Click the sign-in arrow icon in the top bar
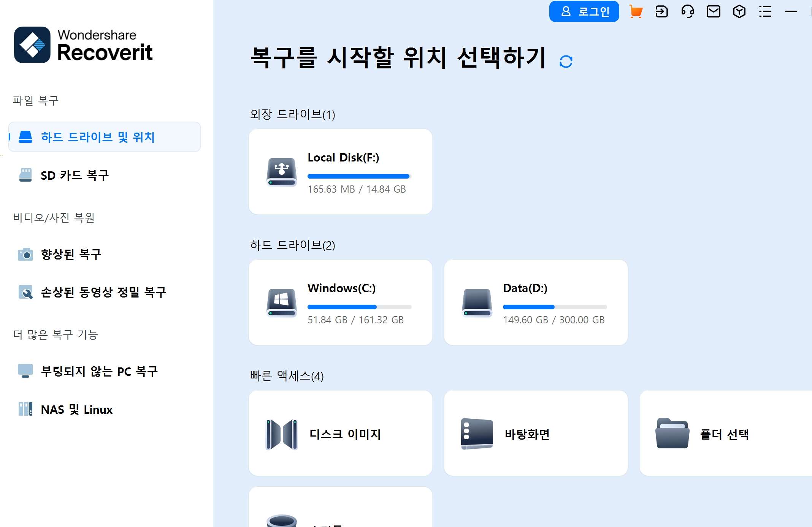Image resolution: width=812 pixels, height=527 pixels. (661, 12)
